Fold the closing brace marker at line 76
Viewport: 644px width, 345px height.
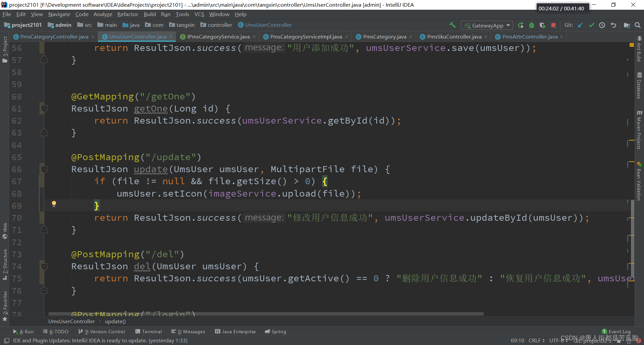[x=44, y=290]
